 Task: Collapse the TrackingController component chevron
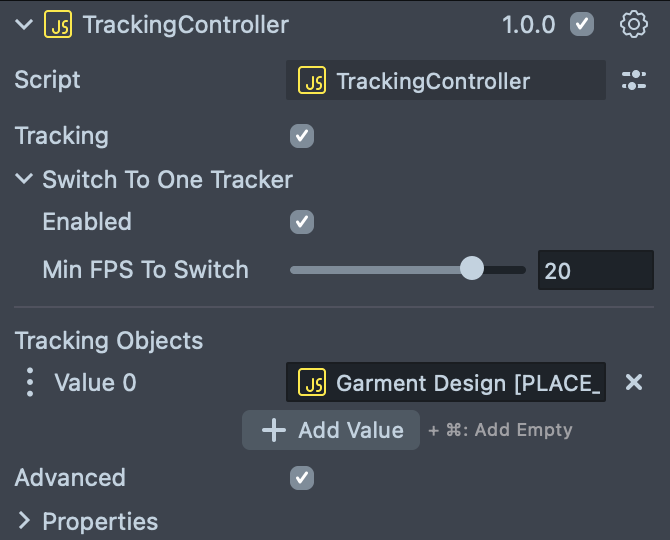(24, 25)
